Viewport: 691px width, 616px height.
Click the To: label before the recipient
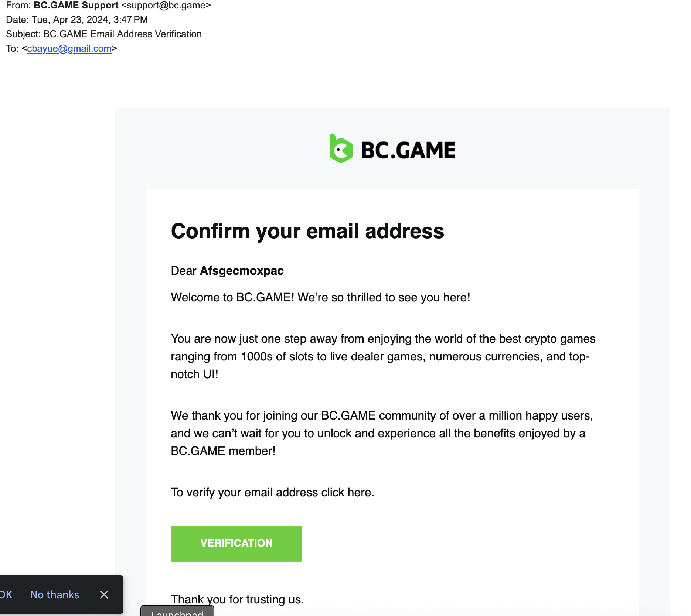12,49
